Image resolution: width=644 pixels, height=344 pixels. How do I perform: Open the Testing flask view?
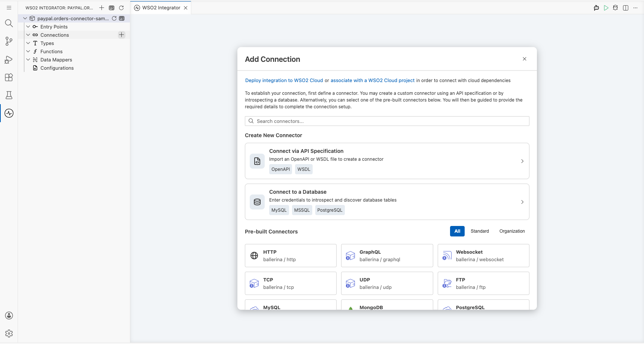[x=9, y=95]
